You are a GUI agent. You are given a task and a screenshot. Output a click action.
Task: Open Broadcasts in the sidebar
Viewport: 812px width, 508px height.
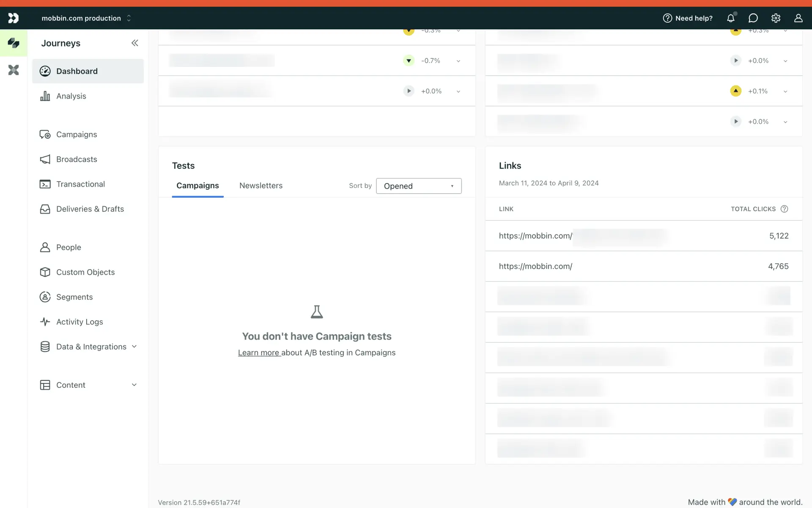[x=77, y=159]
